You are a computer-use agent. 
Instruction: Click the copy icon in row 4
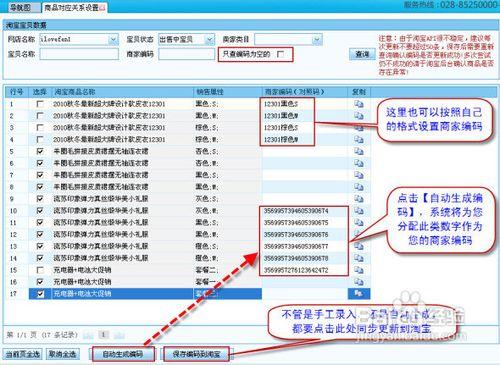click(359, 140)
